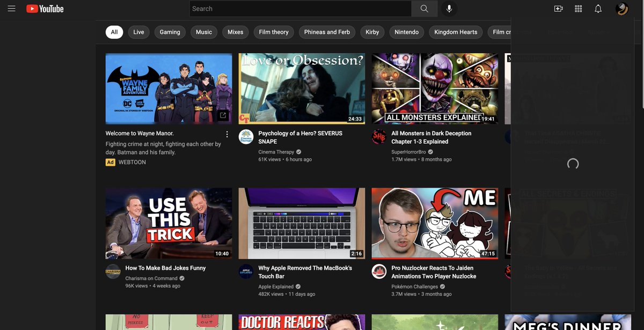
Task: Open Apple Explained channel avatar
Action: 246,271
